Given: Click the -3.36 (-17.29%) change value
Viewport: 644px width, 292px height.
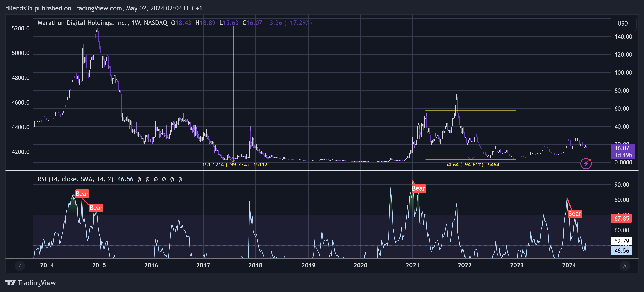Looking at the screenshot, I should [289, 23].
